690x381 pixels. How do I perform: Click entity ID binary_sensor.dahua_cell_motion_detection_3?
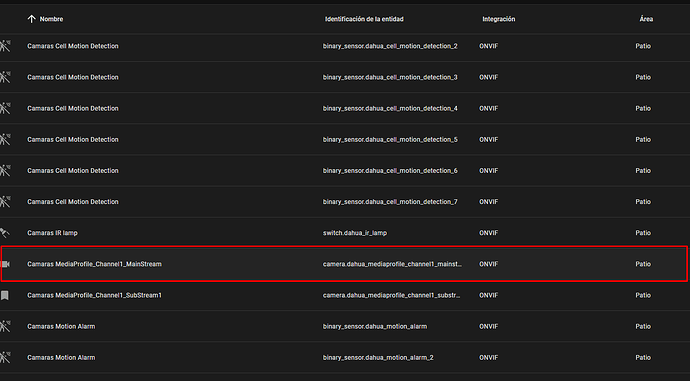390,77
